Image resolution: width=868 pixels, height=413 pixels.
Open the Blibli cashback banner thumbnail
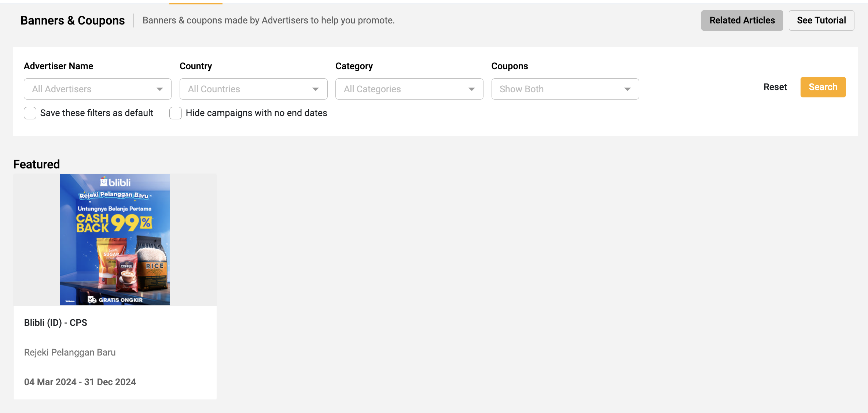coord(115,239)
